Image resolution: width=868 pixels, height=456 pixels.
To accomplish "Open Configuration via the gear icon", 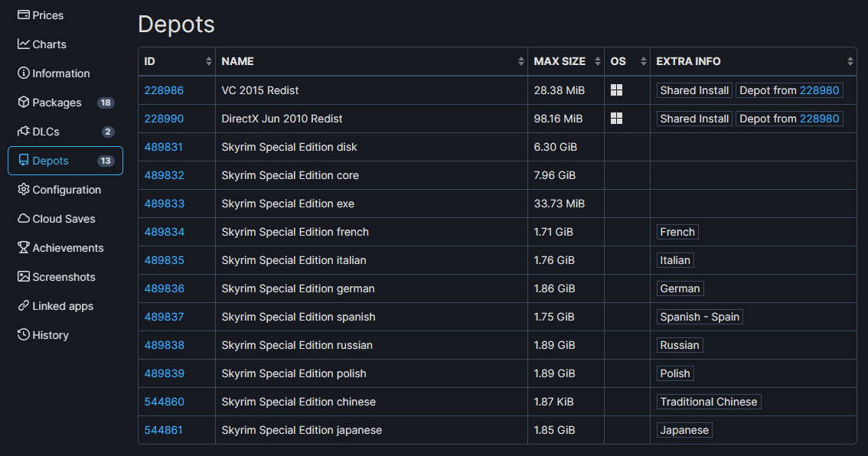I will click(23, 189).
